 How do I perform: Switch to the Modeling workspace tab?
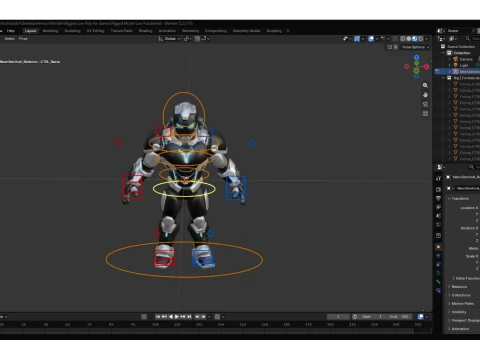[50, 31]
